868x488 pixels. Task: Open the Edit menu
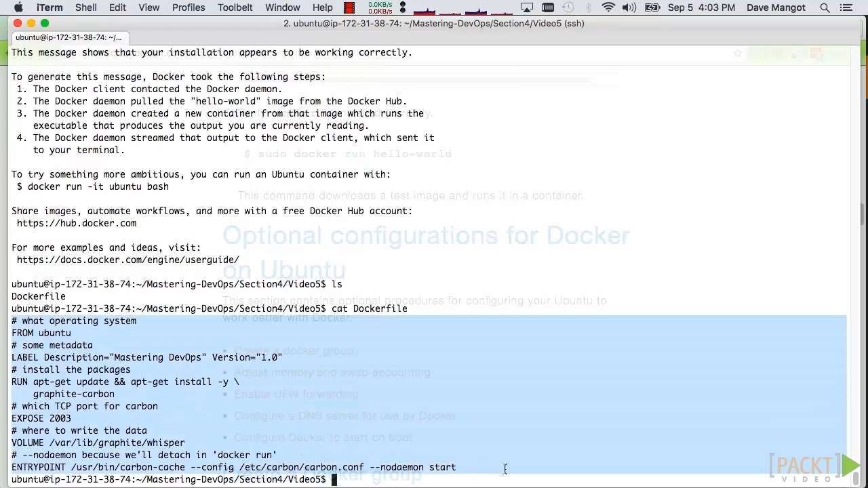click(117, 7)
